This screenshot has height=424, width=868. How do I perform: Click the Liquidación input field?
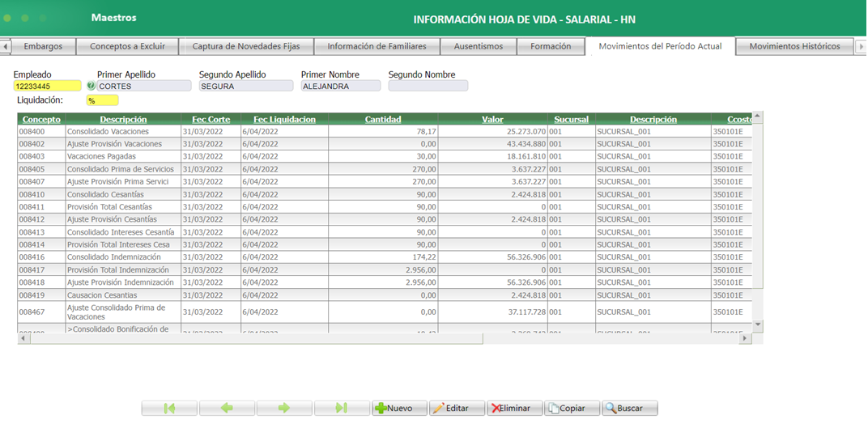102,100
